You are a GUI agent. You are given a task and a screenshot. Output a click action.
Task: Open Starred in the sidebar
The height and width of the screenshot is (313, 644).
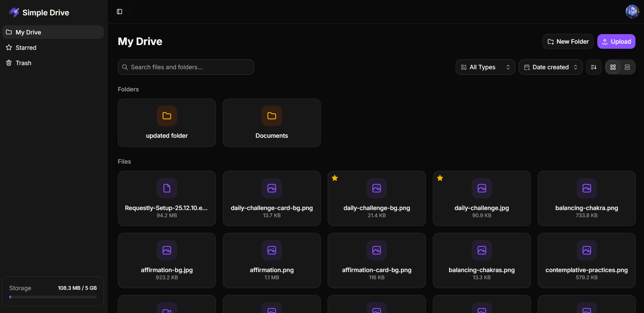coord(26,48)
